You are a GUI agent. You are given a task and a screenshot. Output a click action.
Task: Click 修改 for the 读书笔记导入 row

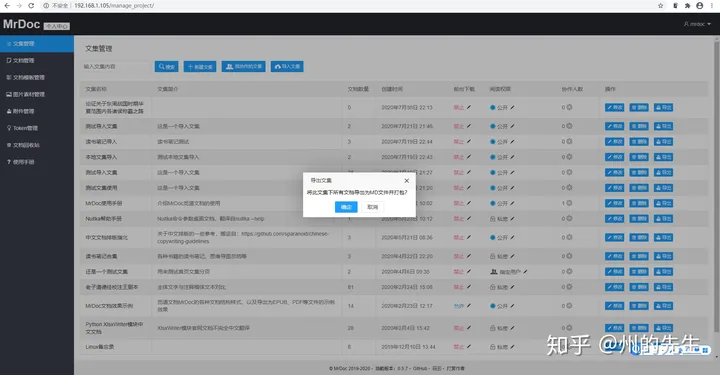[614, 141]
